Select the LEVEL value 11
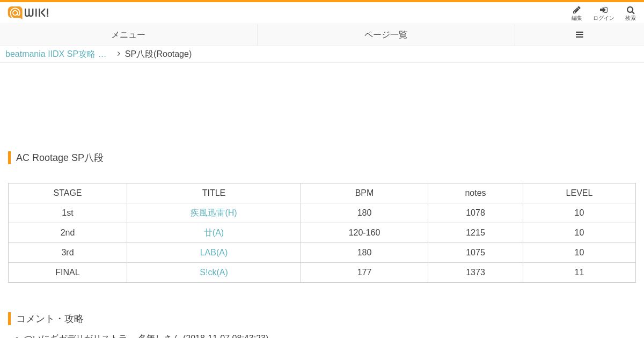Screen dimensions: 644x338 pyautogui.click(x=579, y=273)
